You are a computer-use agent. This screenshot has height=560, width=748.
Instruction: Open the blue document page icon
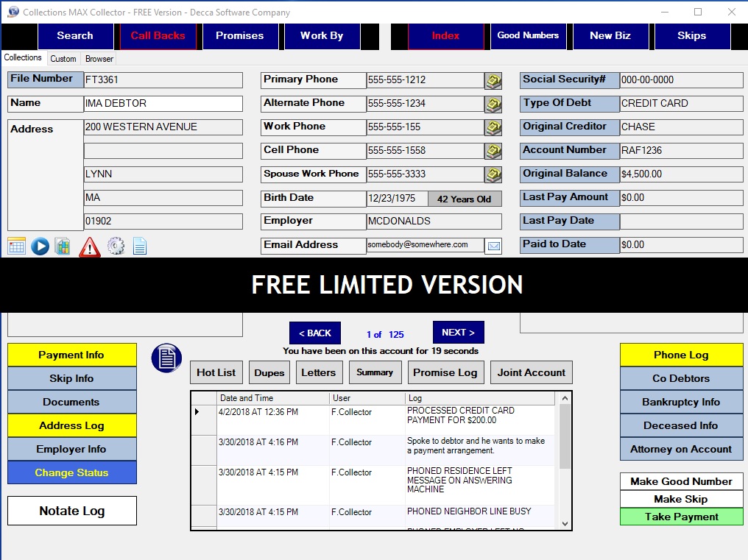139,246
